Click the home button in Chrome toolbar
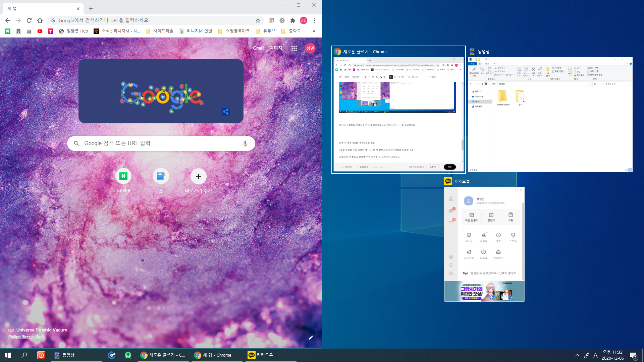This screenshot has width=644, height=362. (40, 20)
